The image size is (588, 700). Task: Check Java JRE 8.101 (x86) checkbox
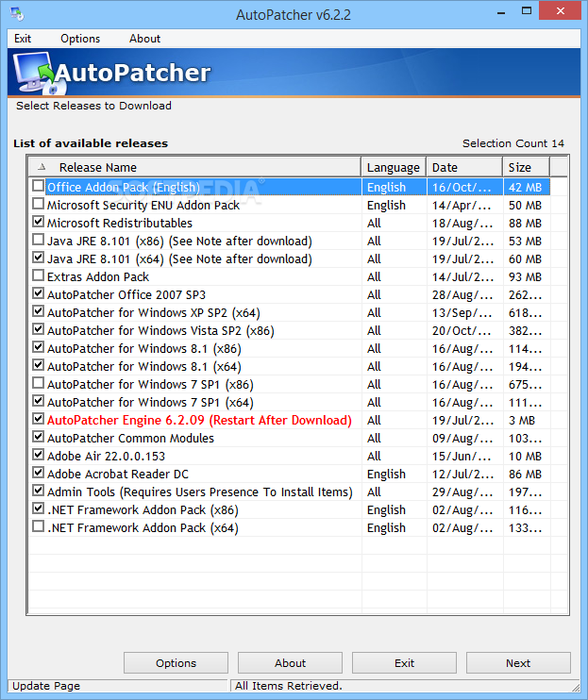pyautogui.click(x=39, y=240)
